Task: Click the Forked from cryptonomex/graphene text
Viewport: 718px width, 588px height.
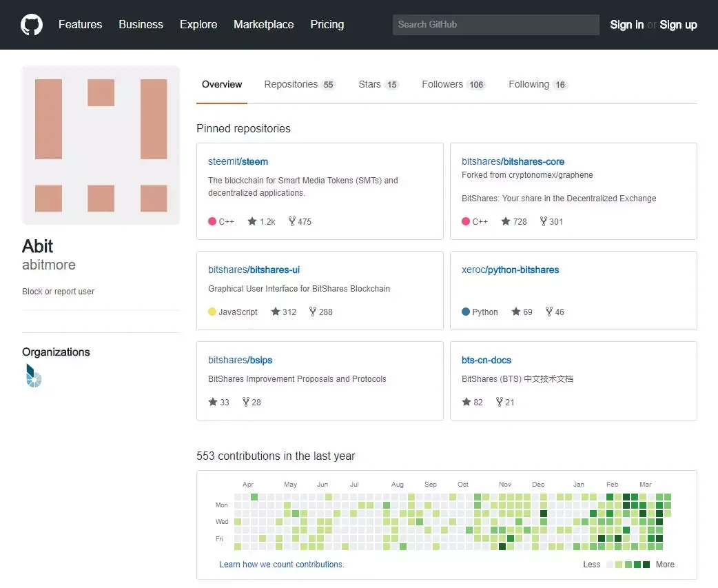Action: tap(527, 175)
